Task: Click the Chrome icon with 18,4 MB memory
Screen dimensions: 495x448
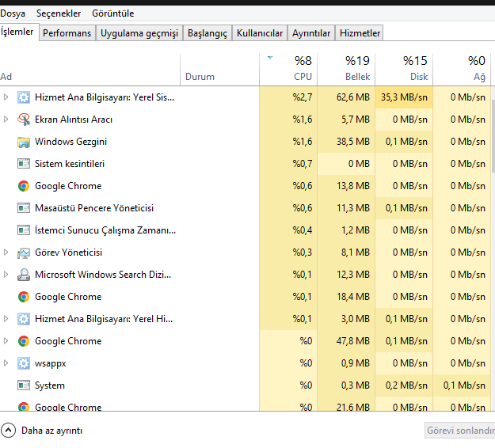Action: click(x=24, y=297)
